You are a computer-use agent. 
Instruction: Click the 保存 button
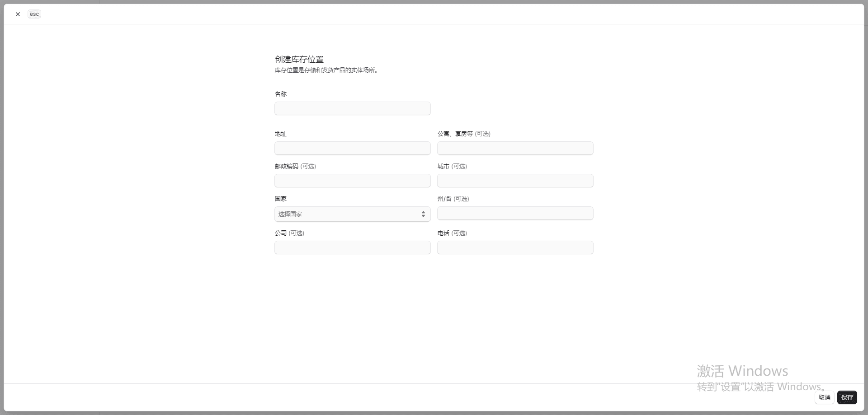pyautogui.click(x=847, y=397)
